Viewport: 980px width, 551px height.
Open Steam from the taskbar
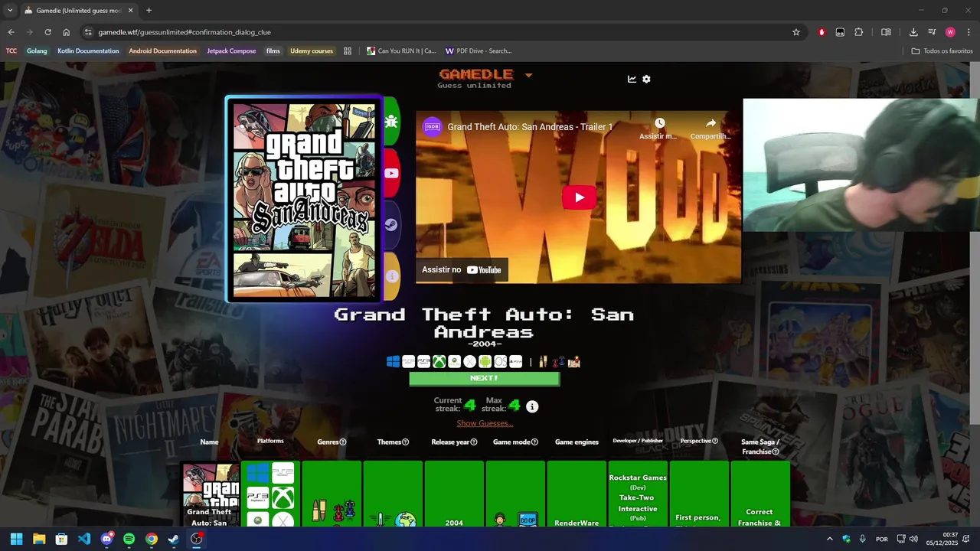click(x=174, y=539)
